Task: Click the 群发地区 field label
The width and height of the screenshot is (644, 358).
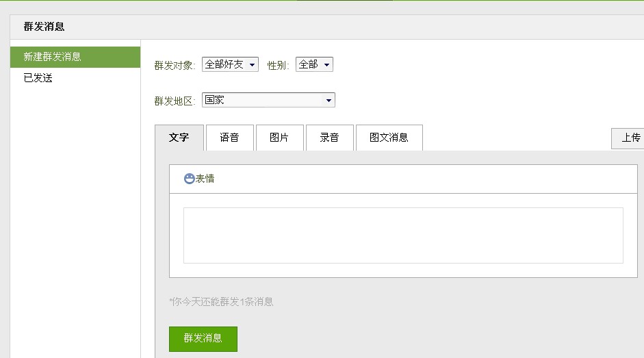Action: pos(175,101)
